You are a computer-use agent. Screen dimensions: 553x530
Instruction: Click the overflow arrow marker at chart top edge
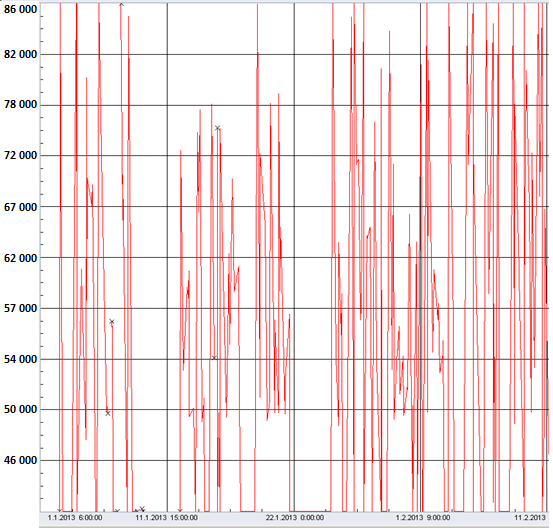121,5
